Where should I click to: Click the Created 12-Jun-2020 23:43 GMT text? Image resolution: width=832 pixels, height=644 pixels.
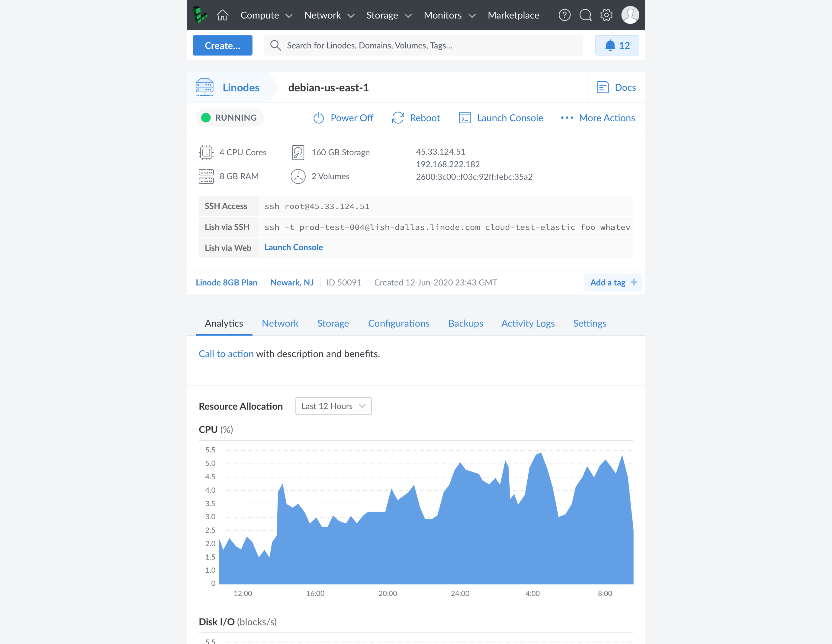435,282
